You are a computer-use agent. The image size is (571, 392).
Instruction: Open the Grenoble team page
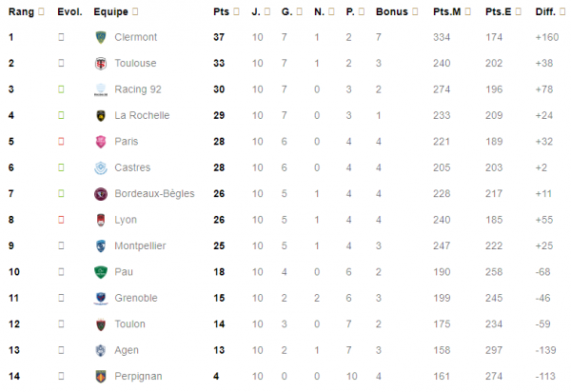[135, 298]
